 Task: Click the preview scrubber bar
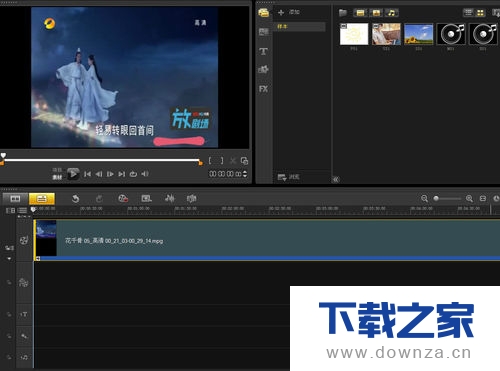click(x=101, y=160)
